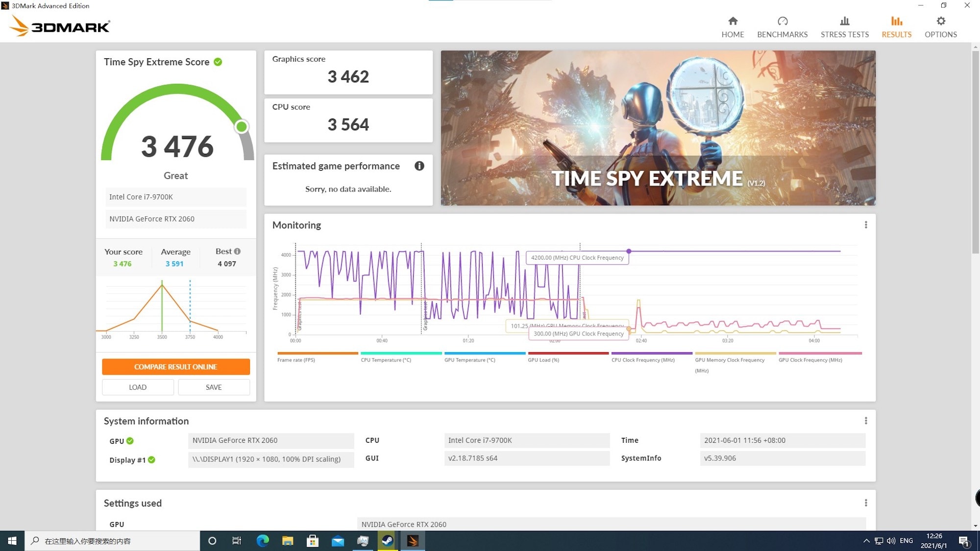Click the green validation check beside Time Spy Extreme Score
980x551 pixels.
(x=218, y=62)
